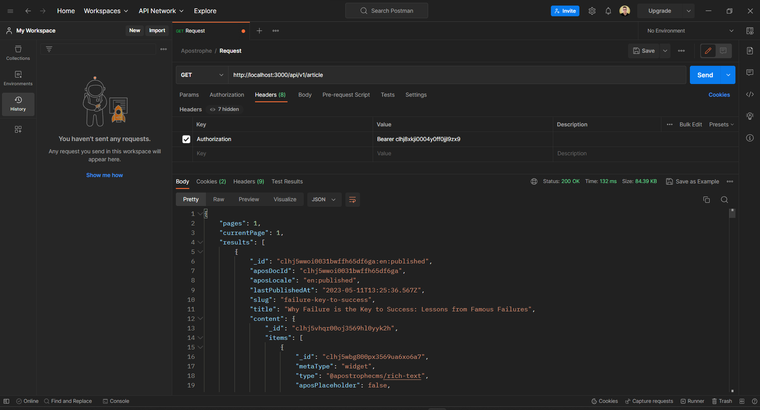Switch to the request Body tab

(305, 95)
